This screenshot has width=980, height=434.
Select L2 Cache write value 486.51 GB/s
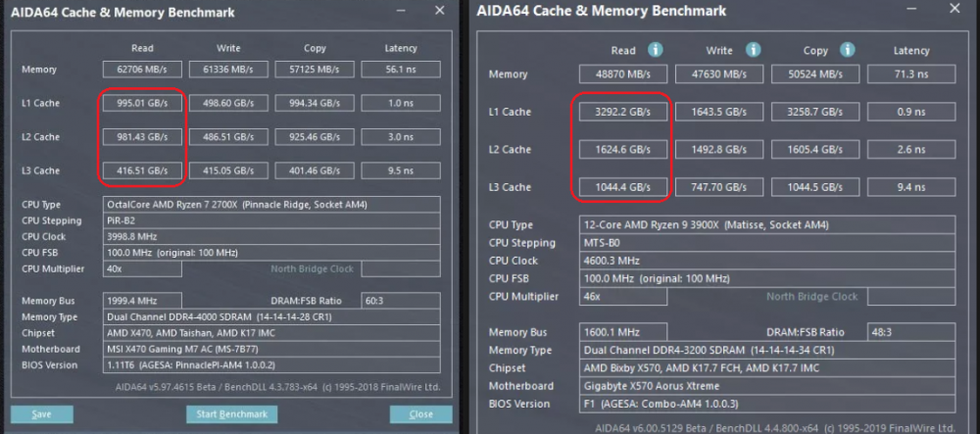point(228,137)
